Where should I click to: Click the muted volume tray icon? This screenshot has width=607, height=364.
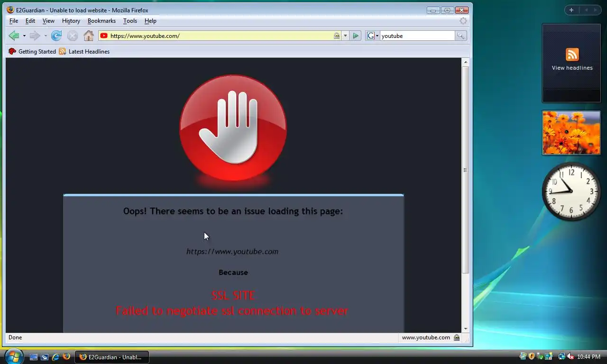coord(570,356)
